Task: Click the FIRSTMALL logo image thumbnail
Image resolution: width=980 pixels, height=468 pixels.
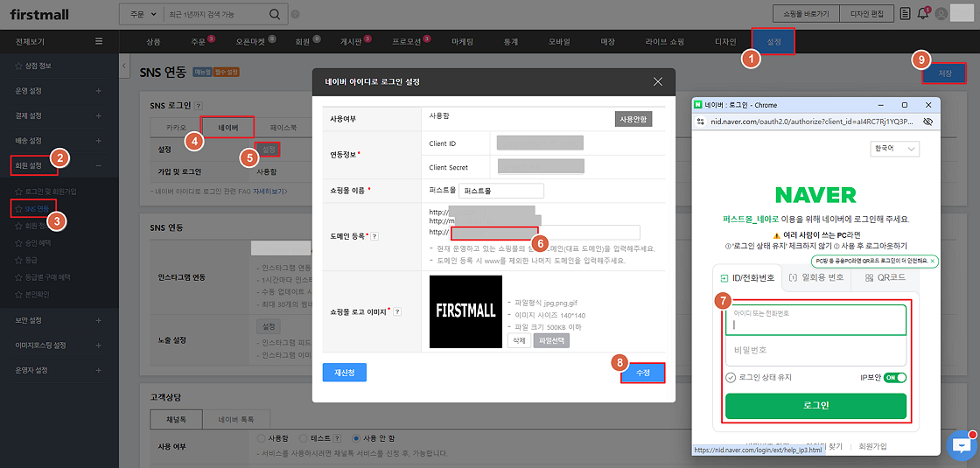Action: click(x=465, y=311)
